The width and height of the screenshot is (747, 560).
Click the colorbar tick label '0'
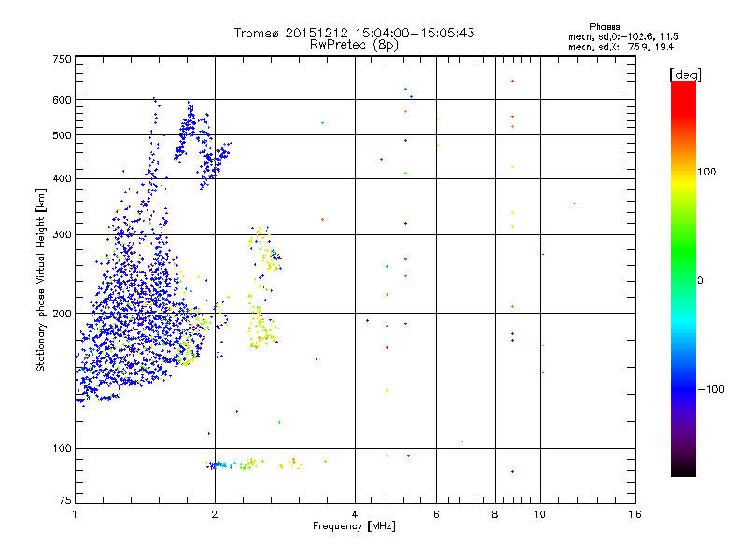point(700,281)
